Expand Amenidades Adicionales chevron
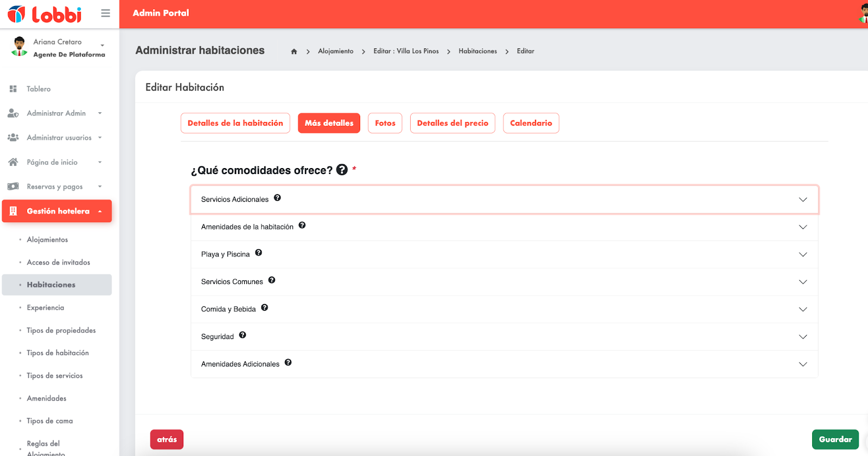 click(803, 364)
